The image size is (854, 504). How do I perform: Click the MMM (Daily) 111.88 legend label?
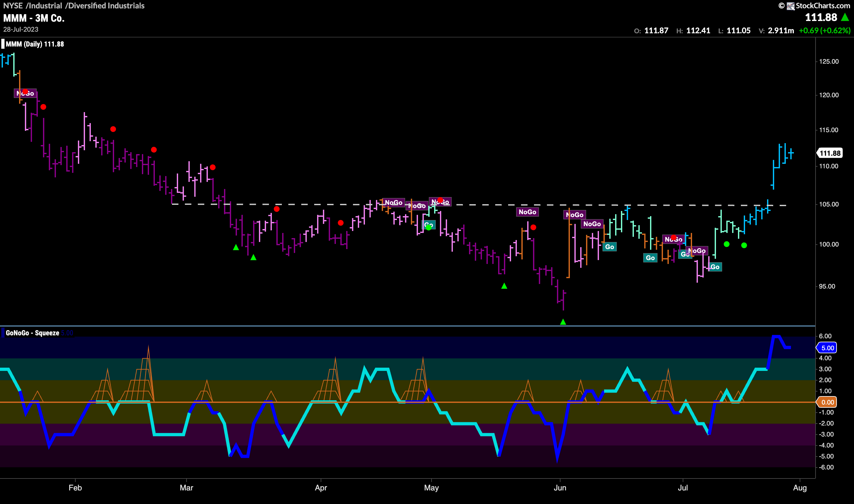[35, 44]
